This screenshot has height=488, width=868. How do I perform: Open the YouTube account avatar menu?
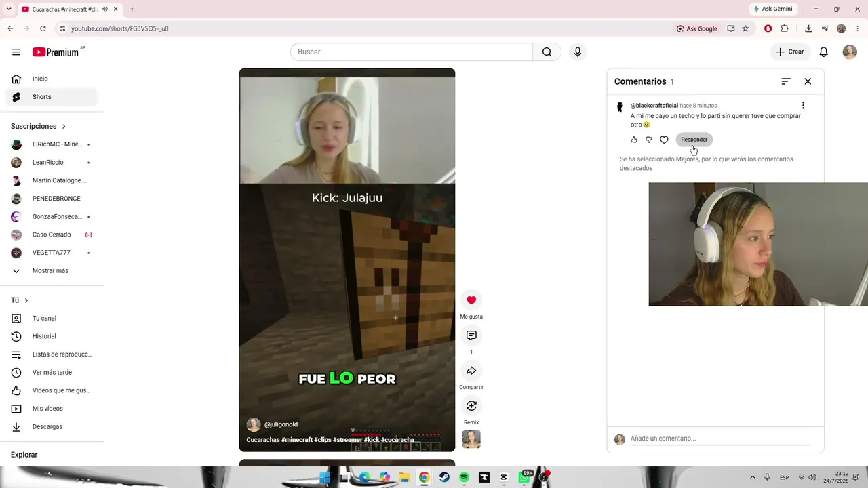click(x=850, y=52)
